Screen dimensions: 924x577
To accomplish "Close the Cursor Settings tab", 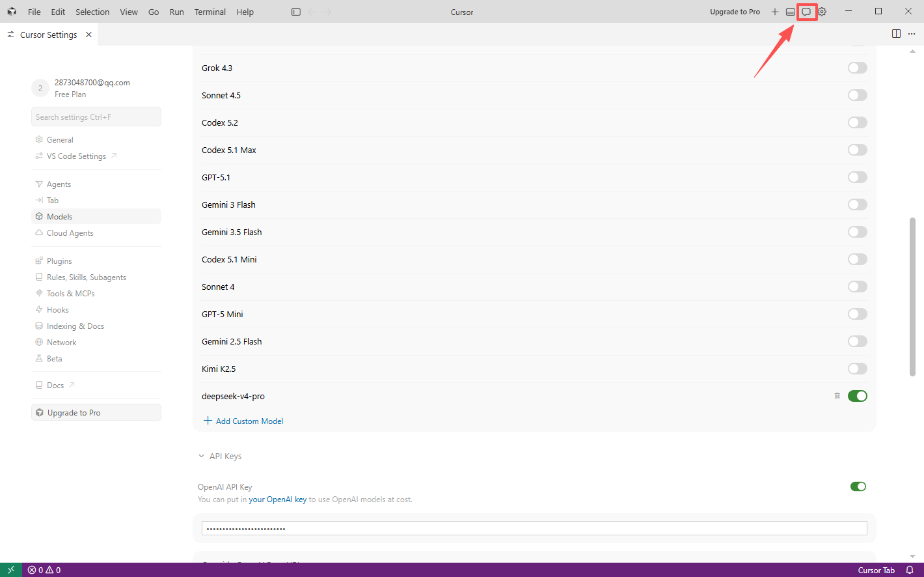I will [88, 35].
